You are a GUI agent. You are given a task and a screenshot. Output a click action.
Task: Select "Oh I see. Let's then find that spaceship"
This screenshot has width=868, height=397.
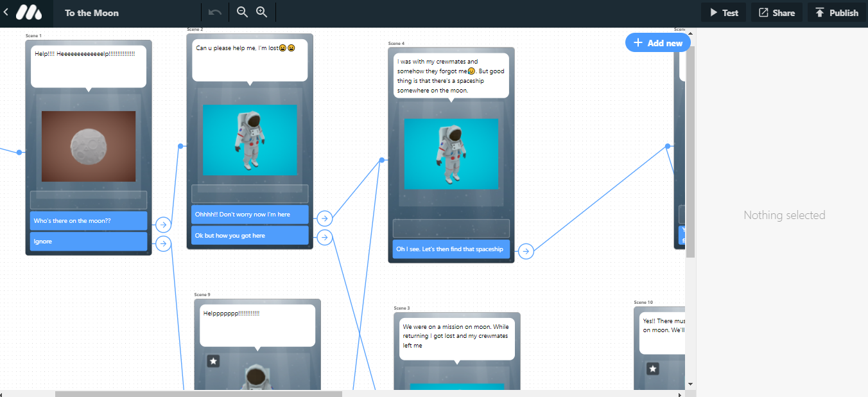(451, 249)
